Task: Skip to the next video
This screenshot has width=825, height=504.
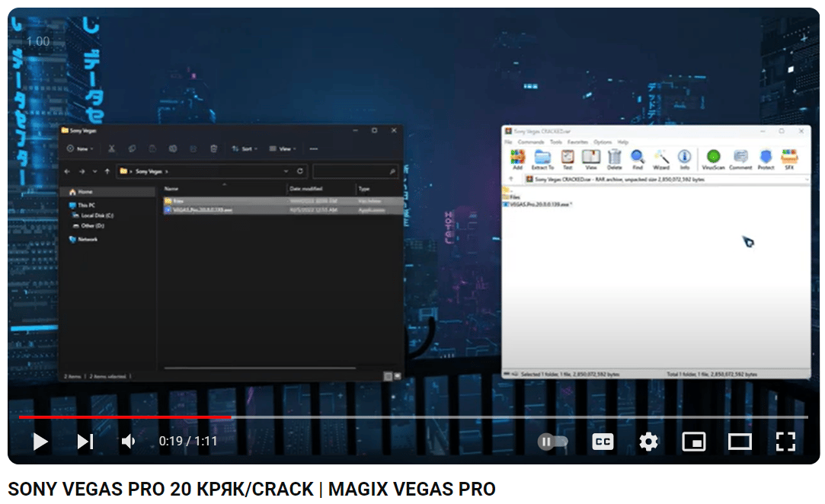Action: tap(85, 442)
